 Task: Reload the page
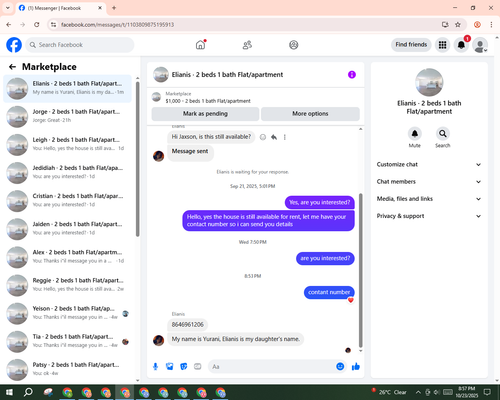[x=37, y=25]
